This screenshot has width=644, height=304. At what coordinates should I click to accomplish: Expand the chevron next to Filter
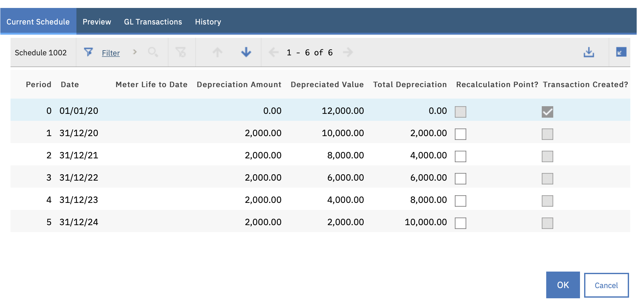point(135,52)
